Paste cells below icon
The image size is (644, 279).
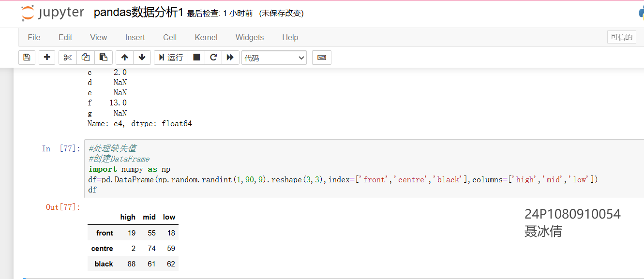[104, 58]
